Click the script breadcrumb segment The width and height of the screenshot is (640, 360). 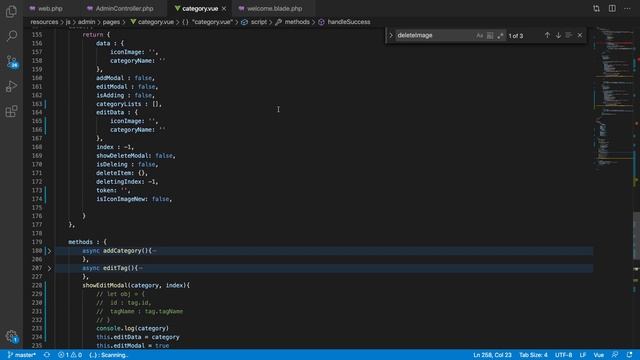pos(254,22)
